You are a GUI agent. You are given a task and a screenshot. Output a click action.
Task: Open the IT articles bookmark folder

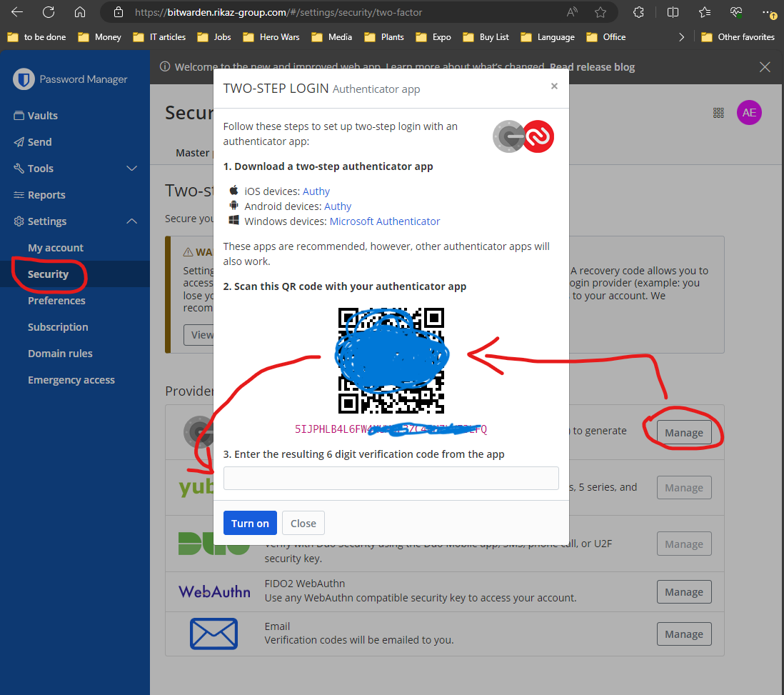[159, 37]
